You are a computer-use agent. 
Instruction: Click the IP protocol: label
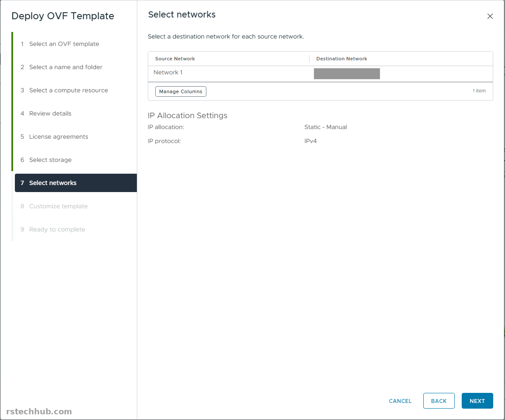tap(164, 141)
